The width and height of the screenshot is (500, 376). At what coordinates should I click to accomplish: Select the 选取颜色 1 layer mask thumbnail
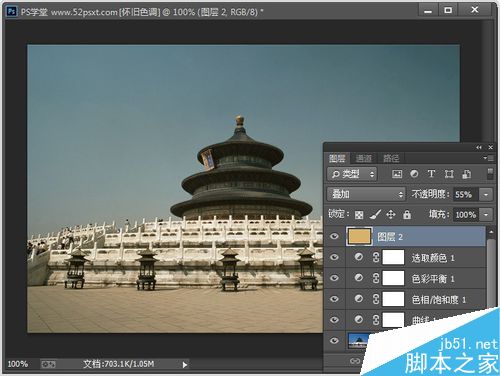[393, 257]
